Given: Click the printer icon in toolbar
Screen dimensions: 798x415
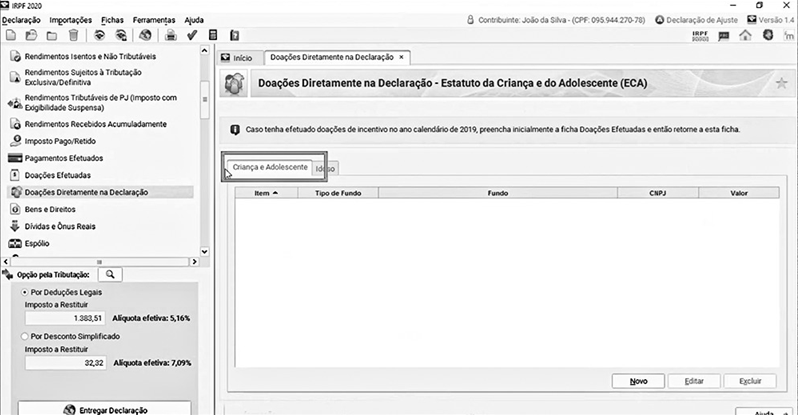Looking at the screenshot, I should [171, 35].
